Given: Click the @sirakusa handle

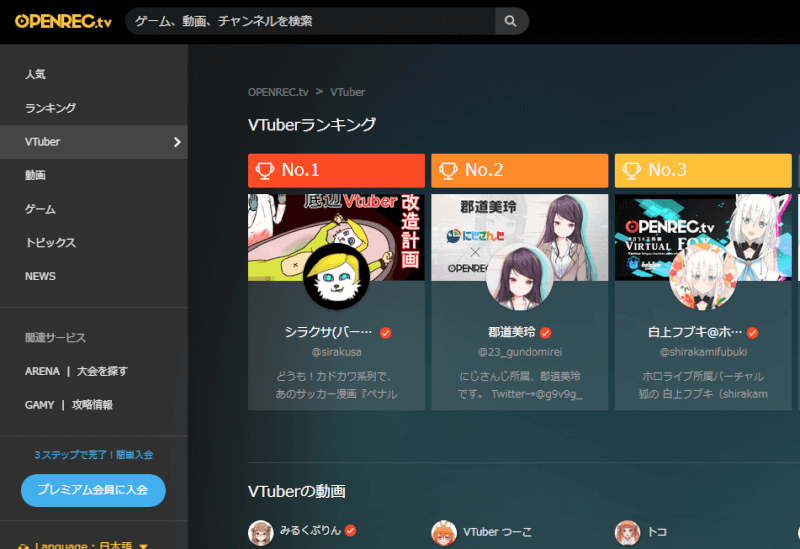Looking at the screenshot, I should point(336,352).
